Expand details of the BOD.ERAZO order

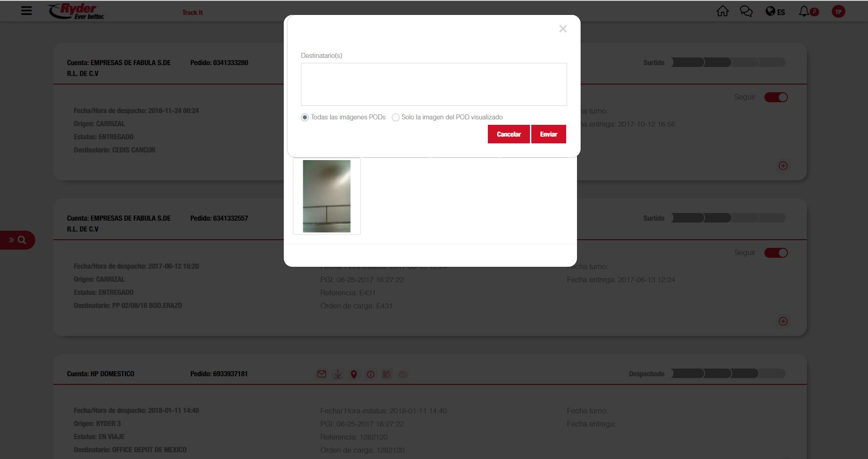click(x=782, y=321)
